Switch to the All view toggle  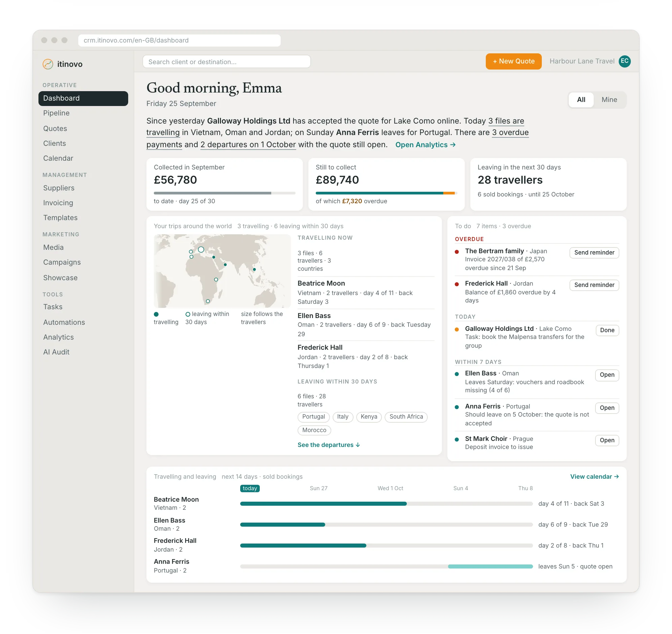pyautogui.click(x=581, y=100)
